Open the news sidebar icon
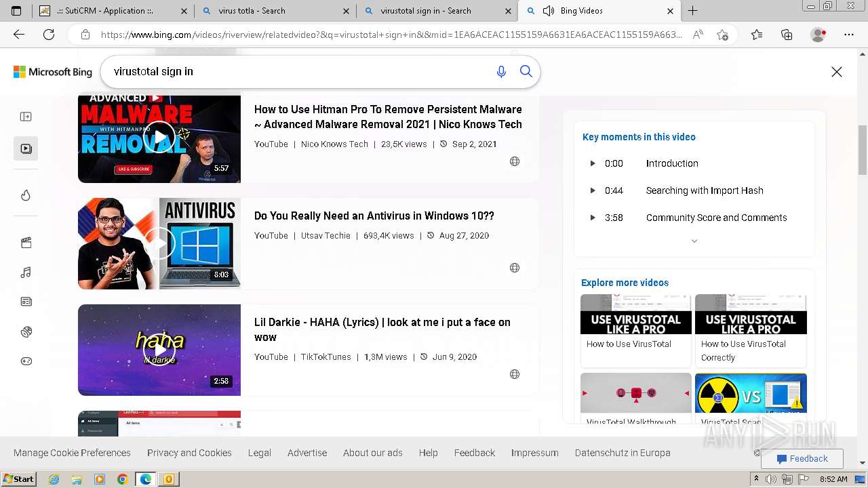The height and width of the screenshot is (488, 868). (26, 302)
